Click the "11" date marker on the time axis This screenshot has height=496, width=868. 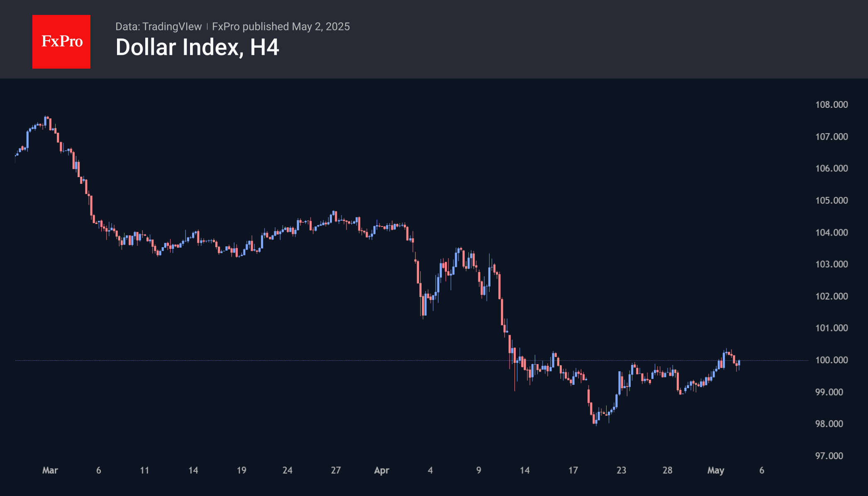(144, 470)
